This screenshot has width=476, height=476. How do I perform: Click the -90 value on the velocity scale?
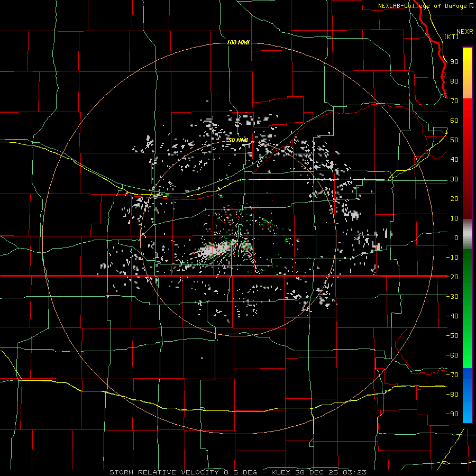(452, 414)
